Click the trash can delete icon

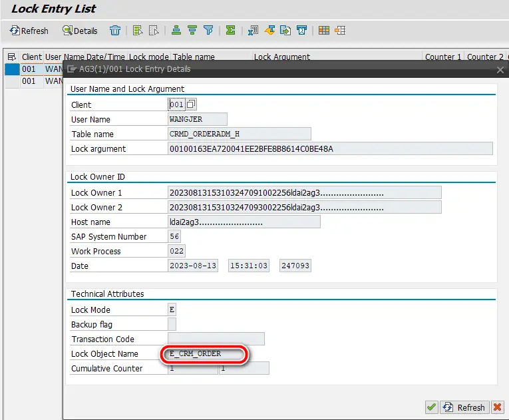[115, 31]
